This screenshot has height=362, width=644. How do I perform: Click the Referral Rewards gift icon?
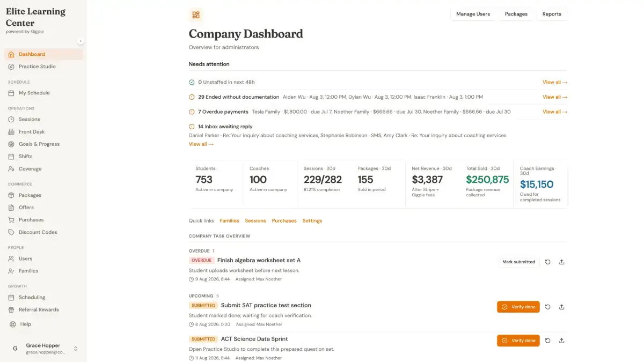pos(11,309)
